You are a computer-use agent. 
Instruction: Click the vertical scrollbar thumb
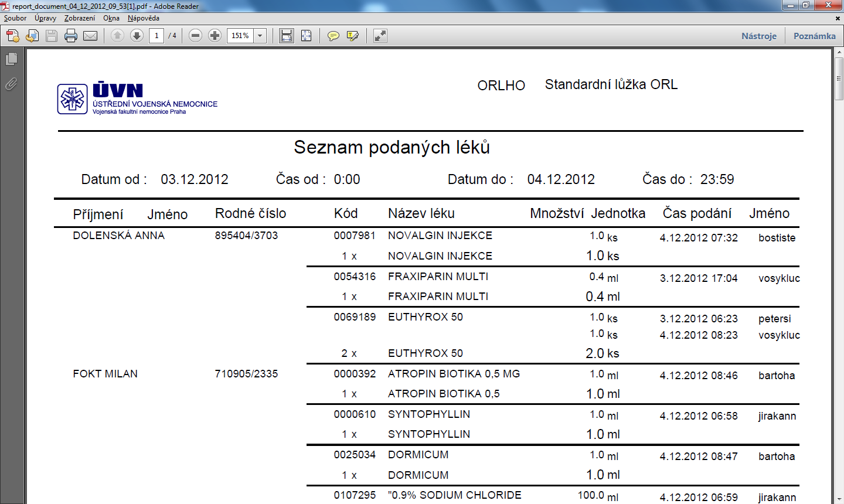pyautogui.click(x=839, y=79)
